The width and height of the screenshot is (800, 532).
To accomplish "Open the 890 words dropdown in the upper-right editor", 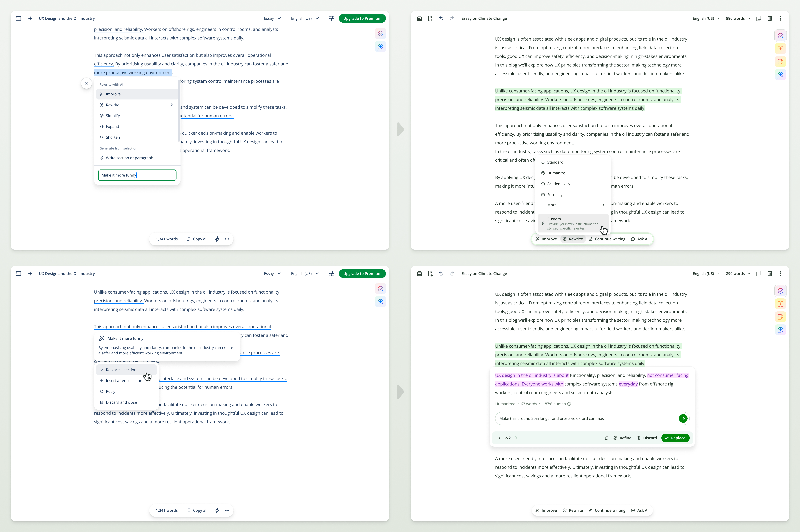I will point(738,18).
